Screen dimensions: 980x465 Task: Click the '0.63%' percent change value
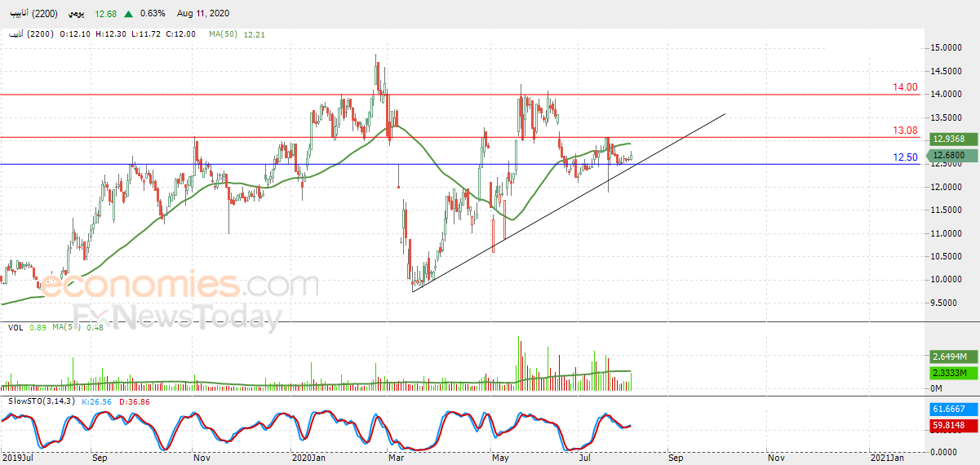pos(153,14)
